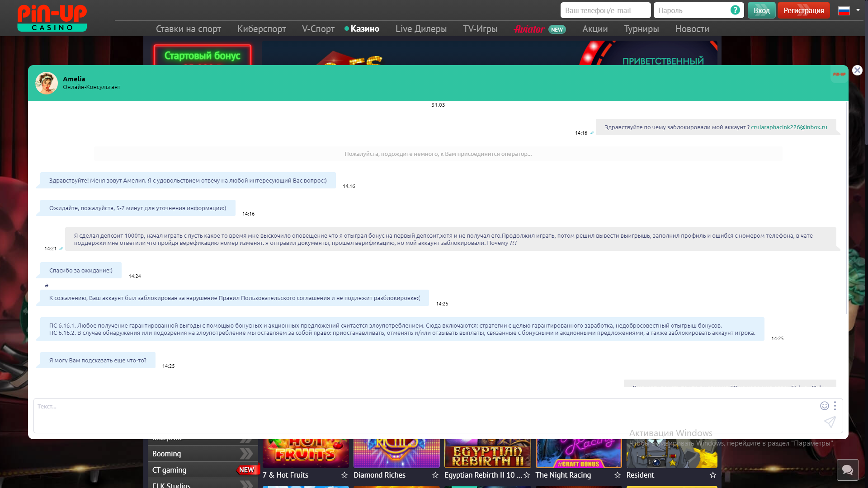Click the Diamond Riches game title
This screenshot has width=868, height=488.
(379, 475)
